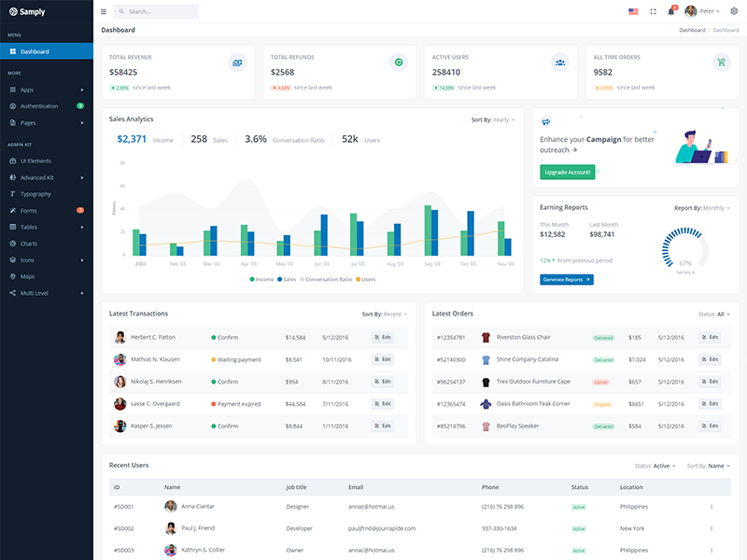Expand the Icons sidebar menu
This screenshot has height=560, width=747.
(x=47, y=260)
